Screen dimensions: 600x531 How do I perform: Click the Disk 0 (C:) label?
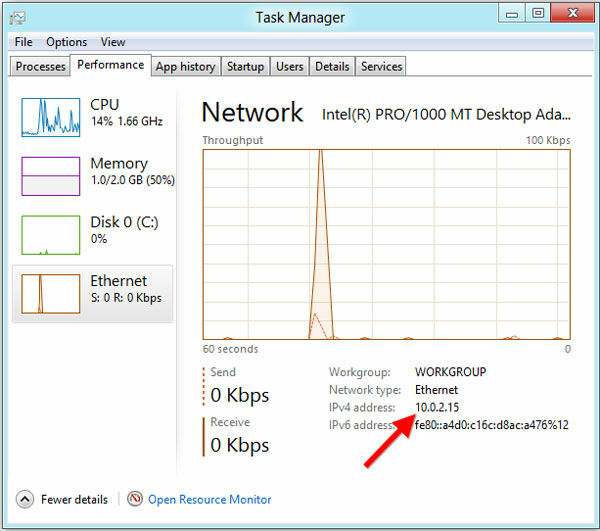[x=124, y=222]
